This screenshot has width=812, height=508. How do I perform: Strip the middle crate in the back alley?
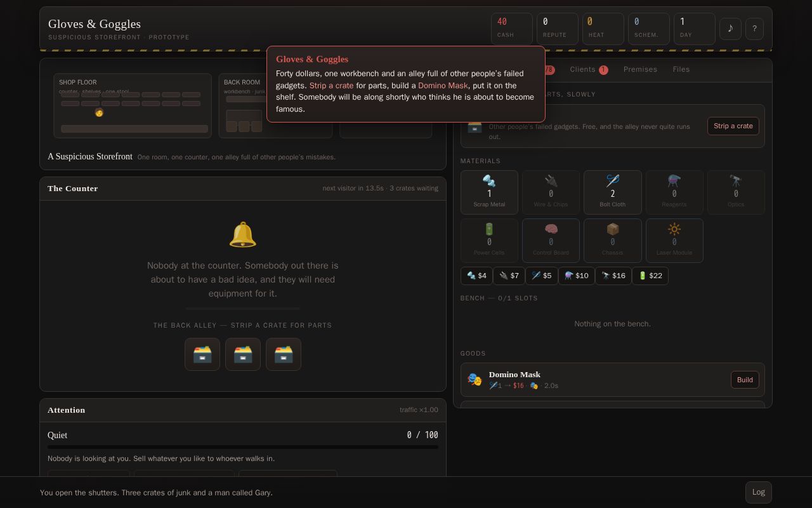coord(243,354)
